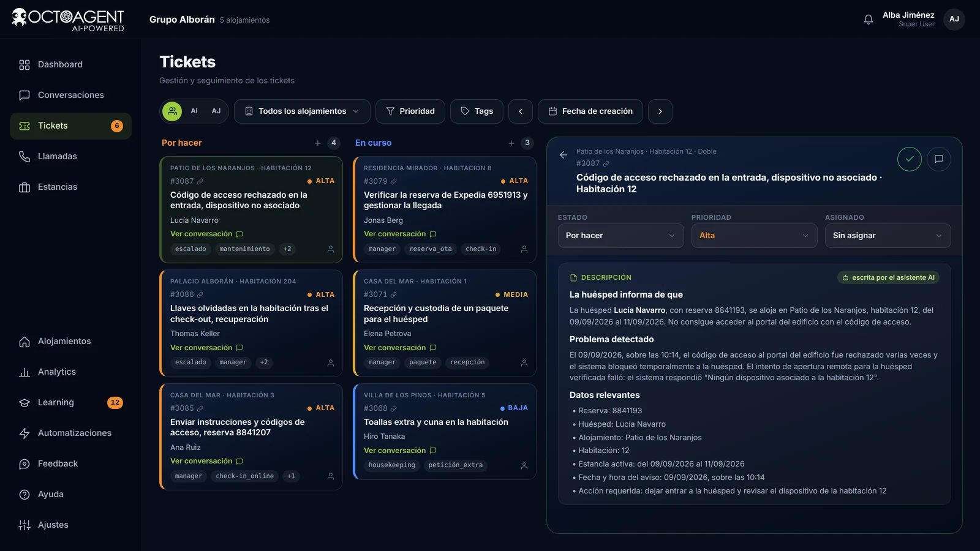The width and height of the screenshot is (980, 551).
Task: Click +2 more tags on ticket #3086
Action: pyautogui.click(x=264, y=362)
